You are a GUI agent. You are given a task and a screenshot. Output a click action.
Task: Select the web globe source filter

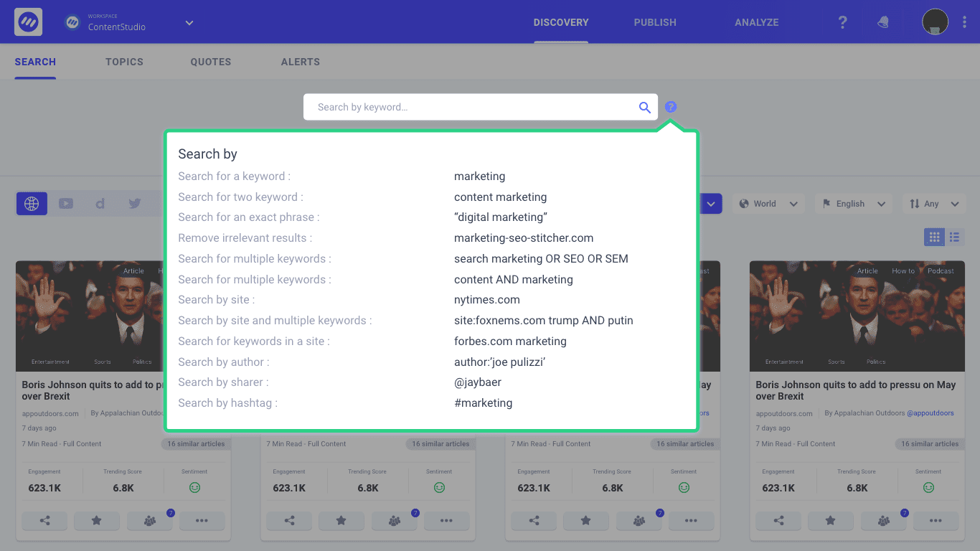pos(32,204)
